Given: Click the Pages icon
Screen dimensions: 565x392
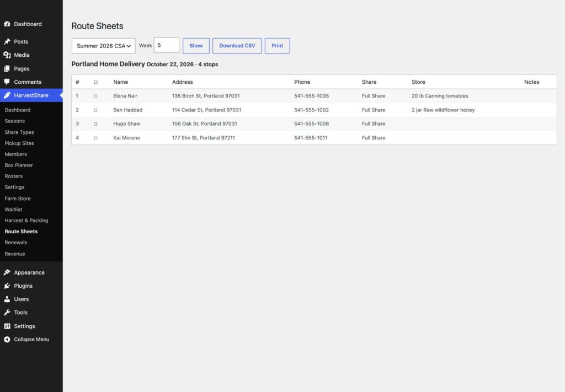Looking at the screenshot, I should click(7, 68).
